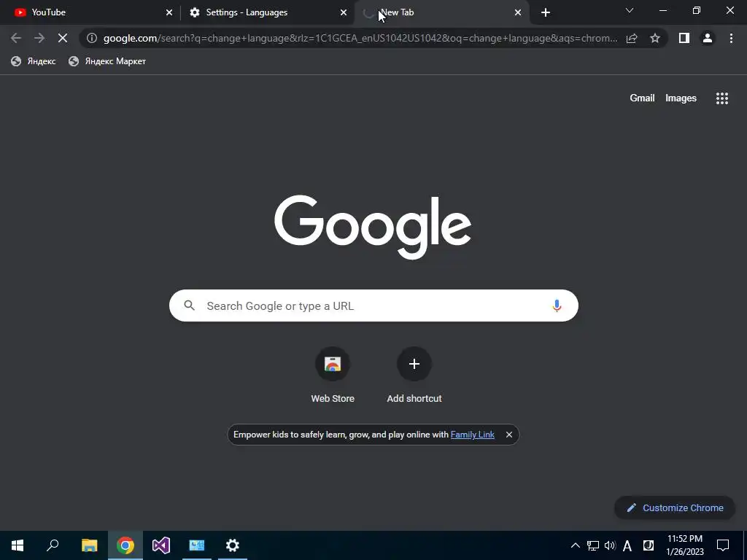This screenshot has height=560, width=747.
Task: Start voice search with microphone
Action: (x=557, y=306)
